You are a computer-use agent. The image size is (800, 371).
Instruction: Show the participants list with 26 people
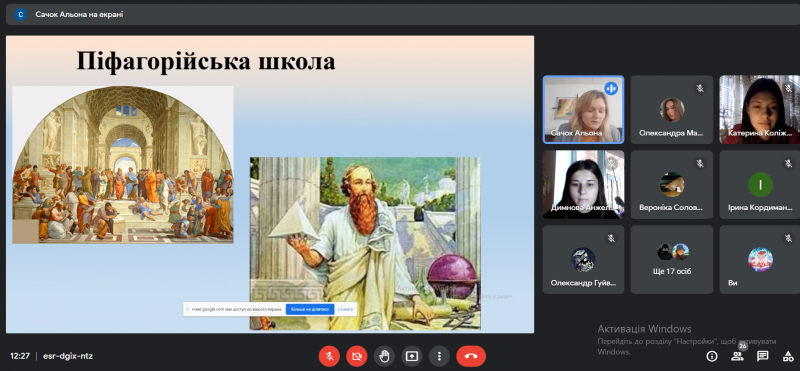[737, 356]
